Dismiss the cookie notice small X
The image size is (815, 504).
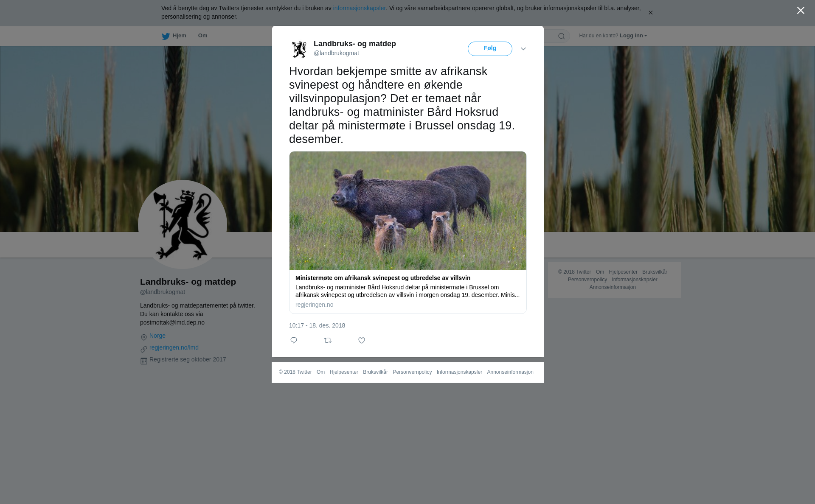650,13
